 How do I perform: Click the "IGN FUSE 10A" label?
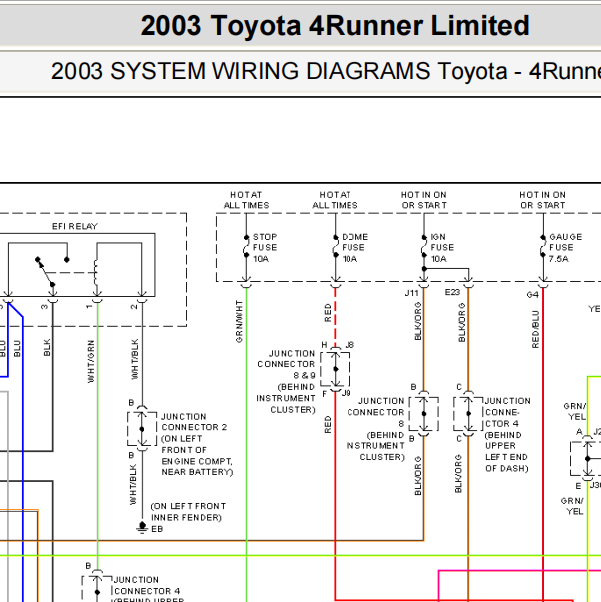(442, 248)
